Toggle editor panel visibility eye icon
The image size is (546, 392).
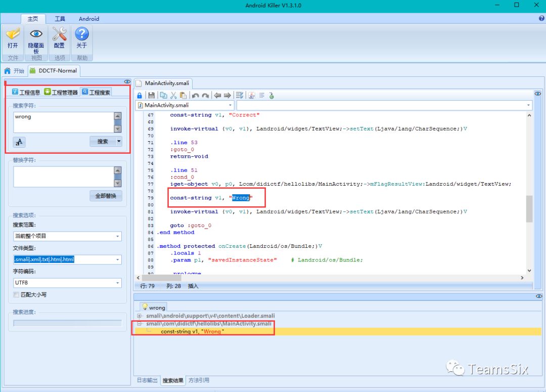[x=537, y=94]
